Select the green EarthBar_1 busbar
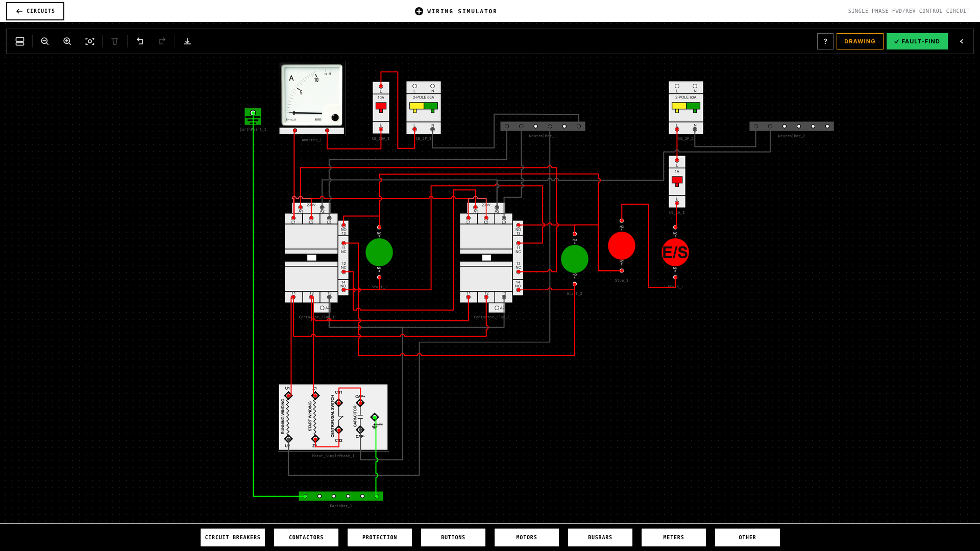The height and width of the screenshot is (551, 980). pos(341,496)
